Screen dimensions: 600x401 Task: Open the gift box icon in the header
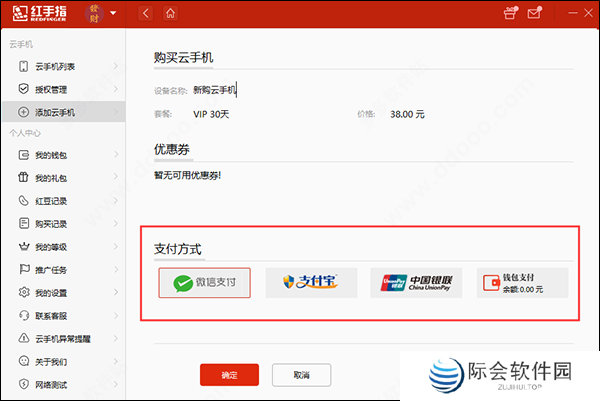click(510, 13)
